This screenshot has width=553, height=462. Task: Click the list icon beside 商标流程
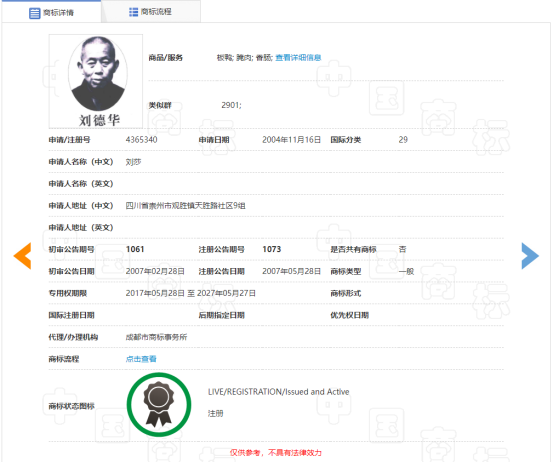click(x=133, y=12)
